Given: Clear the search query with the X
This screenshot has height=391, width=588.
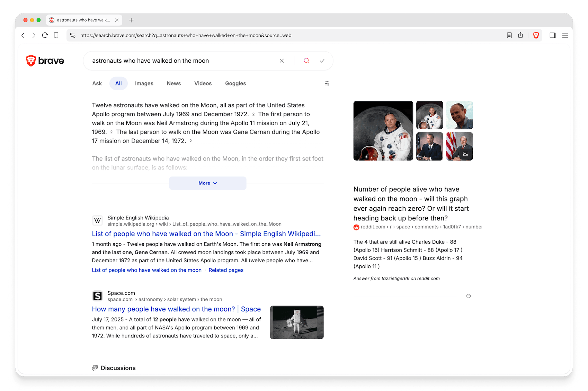Looking at the screenshot, I should (x=282, y=61).
